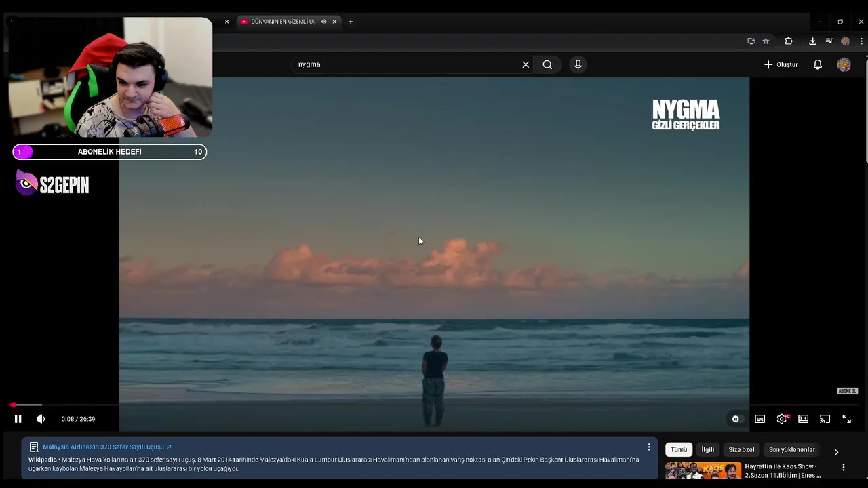This screenshot has height=488, width=868.
Task: Click the NYGMA Gizli Gerçekler channel logo on video
Action: coord(686,115)
